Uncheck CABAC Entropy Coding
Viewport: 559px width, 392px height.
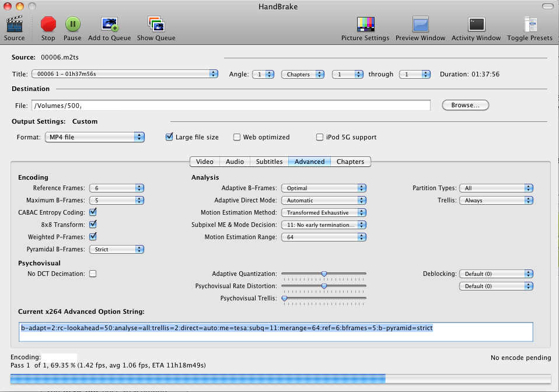pos(93,212)
